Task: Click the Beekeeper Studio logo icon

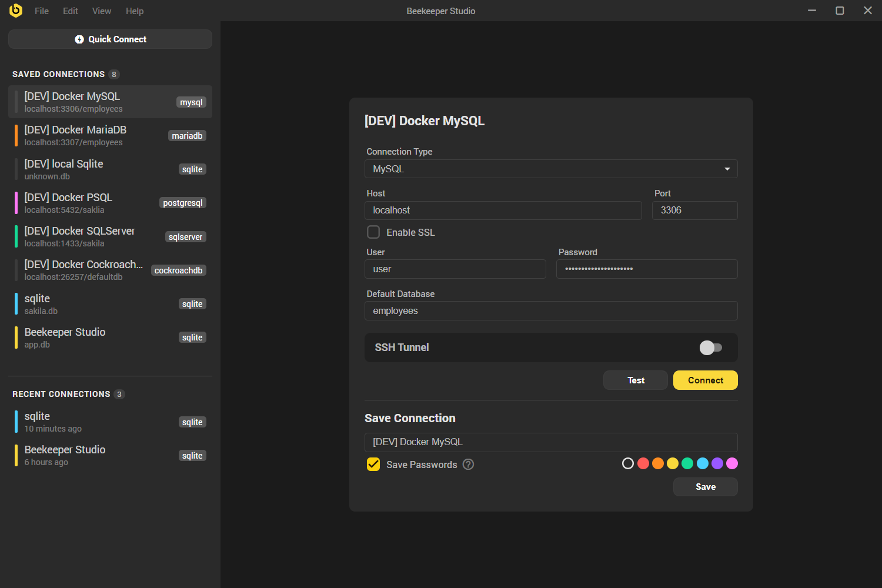Action: pos(16,11)
